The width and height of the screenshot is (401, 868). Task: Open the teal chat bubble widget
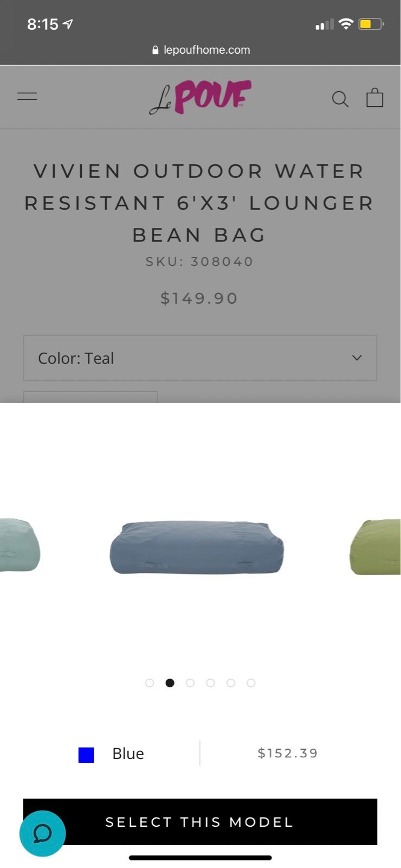click(42, 833)
